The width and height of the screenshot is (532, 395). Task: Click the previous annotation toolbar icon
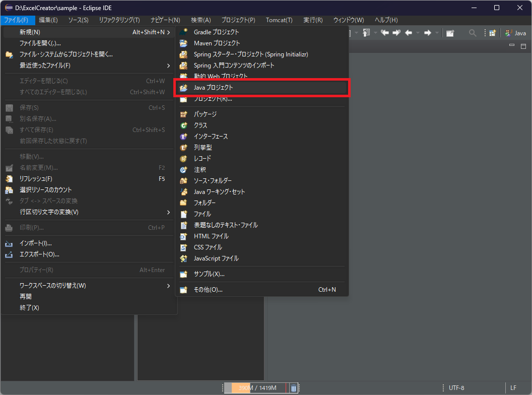366,33
